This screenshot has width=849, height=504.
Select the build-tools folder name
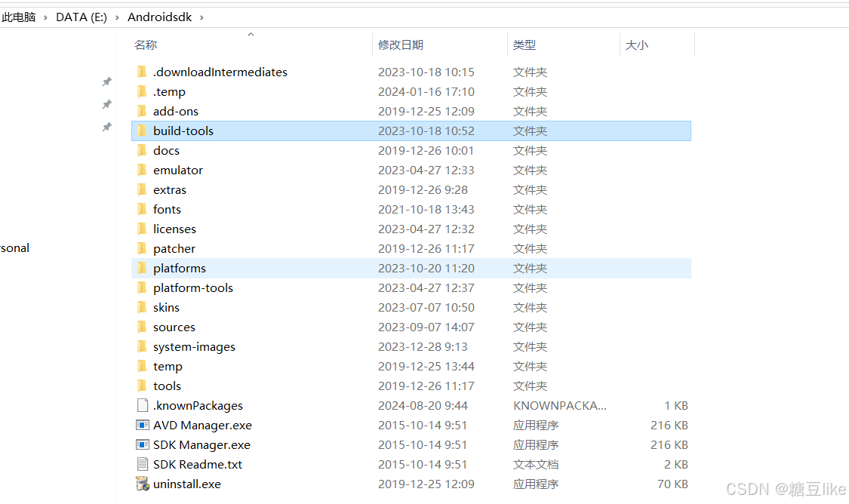click(x=183, y=131)
